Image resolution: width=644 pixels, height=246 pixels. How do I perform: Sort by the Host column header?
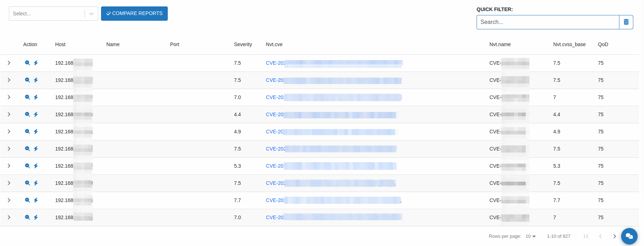(60, 44)
